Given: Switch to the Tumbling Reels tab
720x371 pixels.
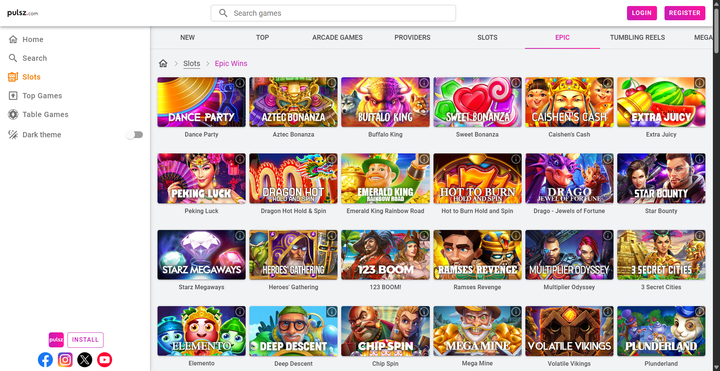Looking at the screenshot, I should [x=637, y=38].
